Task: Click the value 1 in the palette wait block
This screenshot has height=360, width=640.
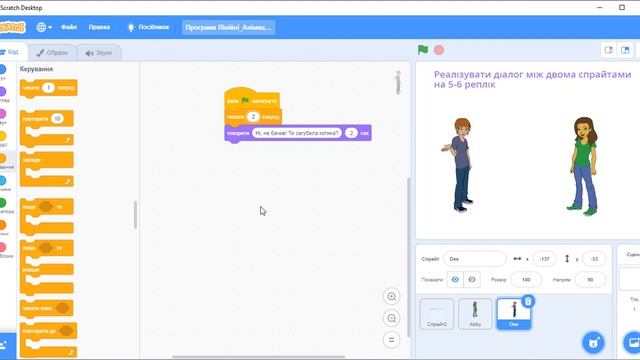Action: tap(48, 88)
